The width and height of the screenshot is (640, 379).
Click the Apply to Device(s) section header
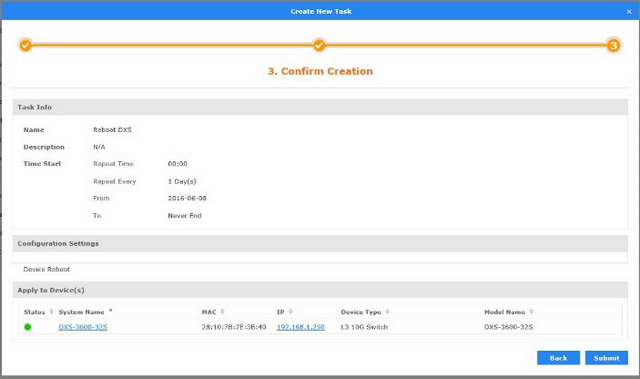pyautogui.click(x=320, y=290)
